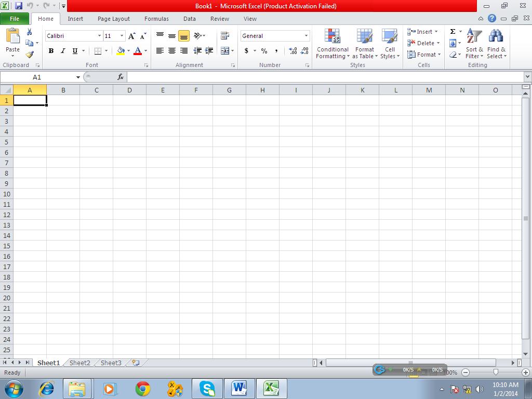The image size is (532, 399).
Task: Expand the Conditional Formatting menu
Action: 332,44
